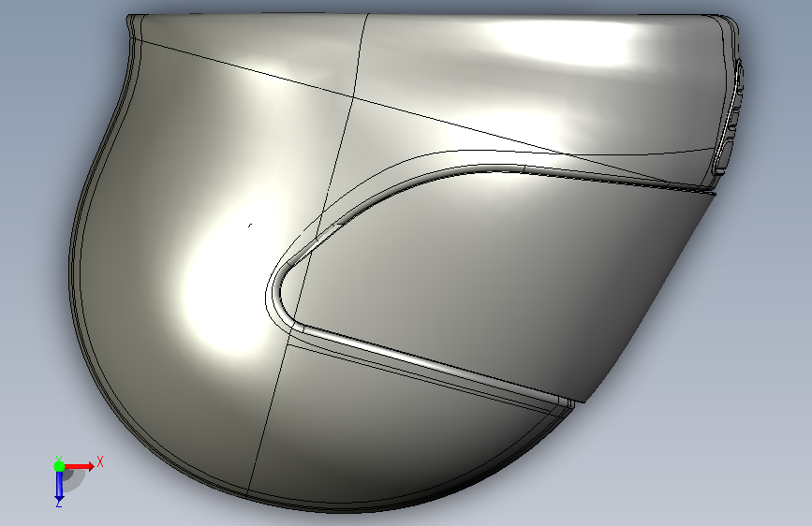This screenshot has width=812, height=526.
Task: Select the straight lower segment of the raised bead
Action: [x=435, y=364]
